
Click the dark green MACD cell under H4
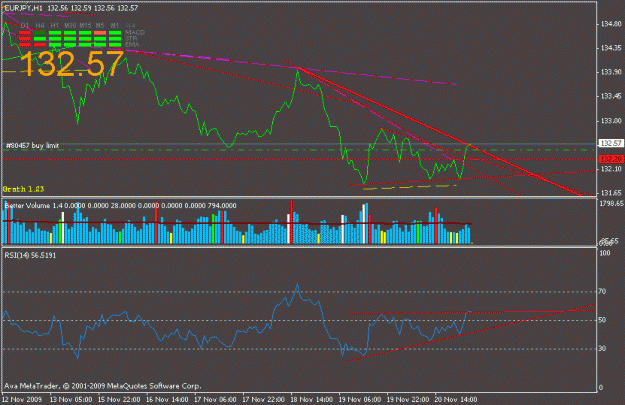click(x=40, y=33)
